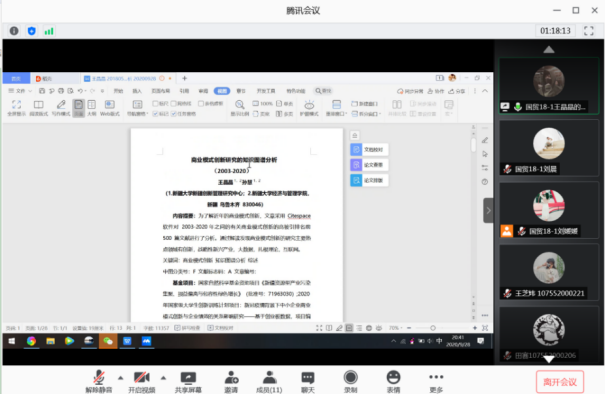Show more participants with down arrow
Screen dimensions: 605x394
pos(549,359)
